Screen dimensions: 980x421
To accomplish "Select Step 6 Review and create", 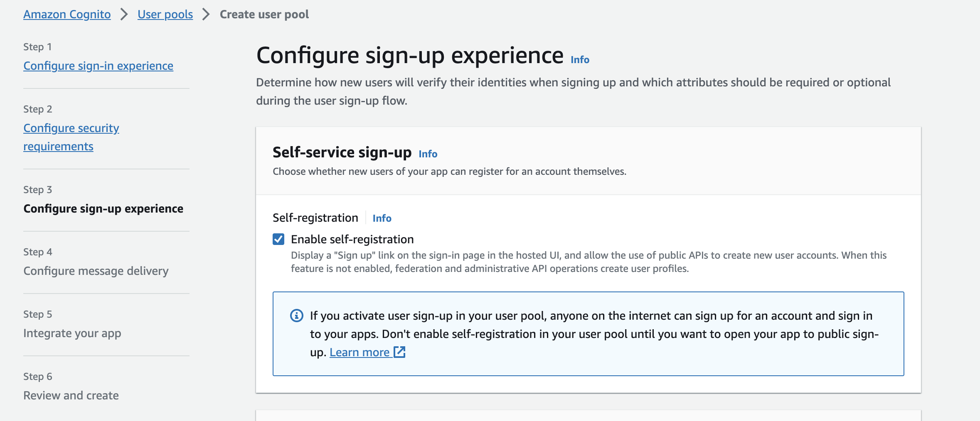I will click(71, 395).
